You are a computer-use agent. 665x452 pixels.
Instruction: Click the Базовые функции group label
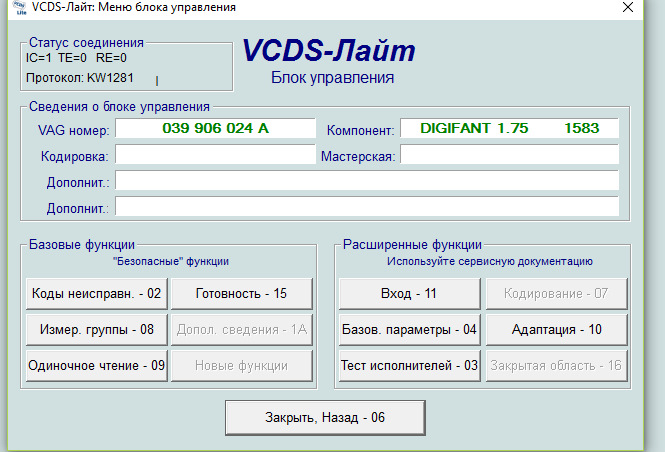82,245
